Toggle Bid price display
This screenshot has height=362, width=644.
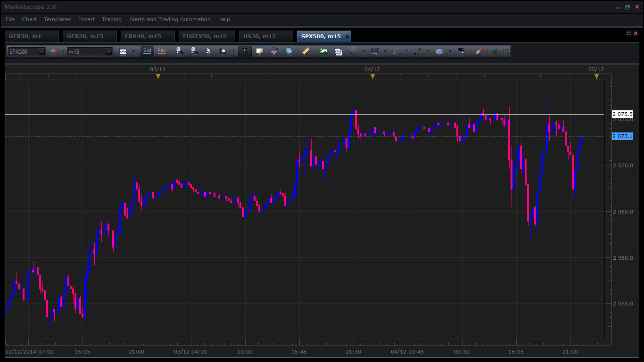[x=148, y=51]
